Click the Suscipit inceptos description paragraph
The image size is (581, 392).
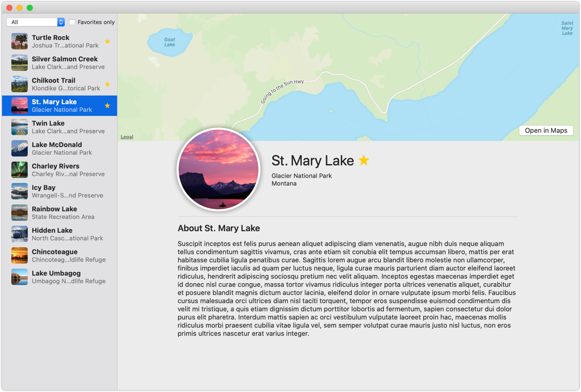[x=346, y=288]
